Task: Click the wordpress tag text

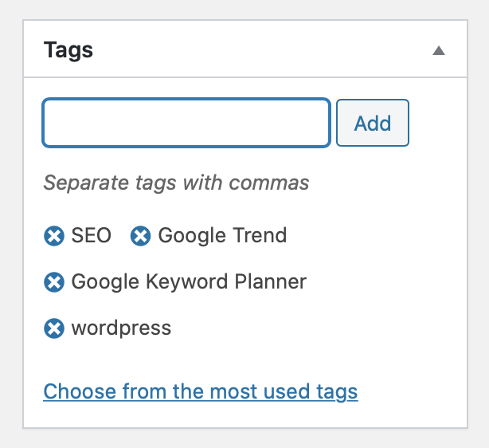Action: 121,328
